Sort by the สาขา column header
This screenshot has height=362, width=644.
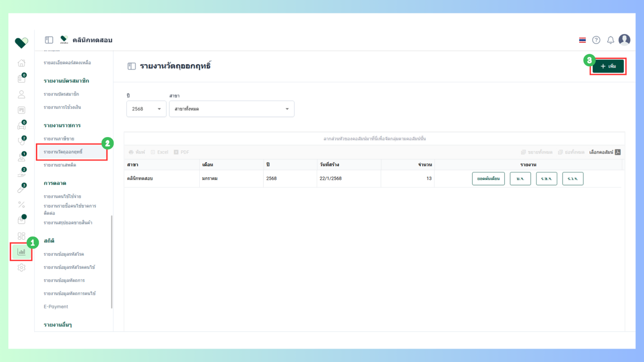tap(162, 165)
